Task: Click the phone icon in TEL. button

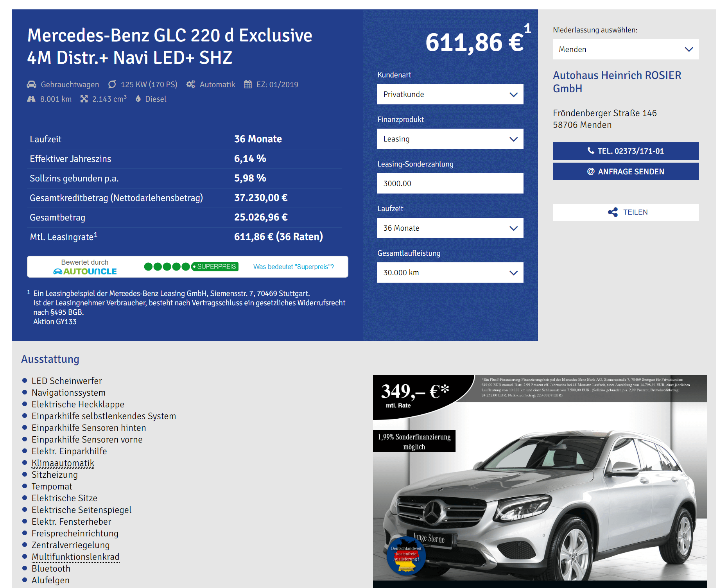Action: click(x=591, y=151)
